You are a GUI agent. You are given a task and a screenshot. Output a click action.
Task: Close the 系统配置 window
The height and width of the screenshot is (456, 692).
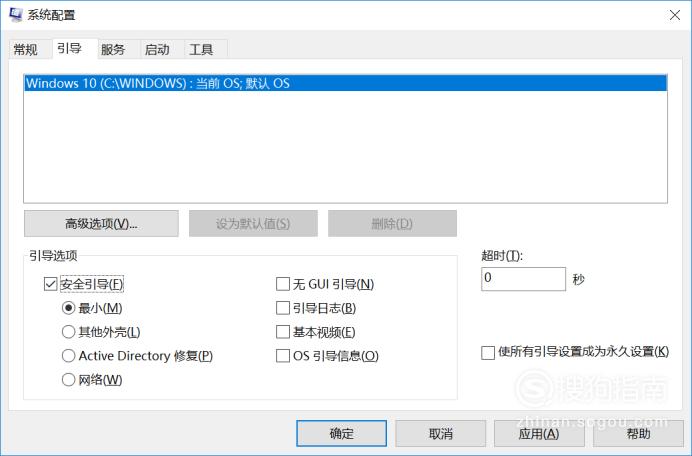coord(675,15)
